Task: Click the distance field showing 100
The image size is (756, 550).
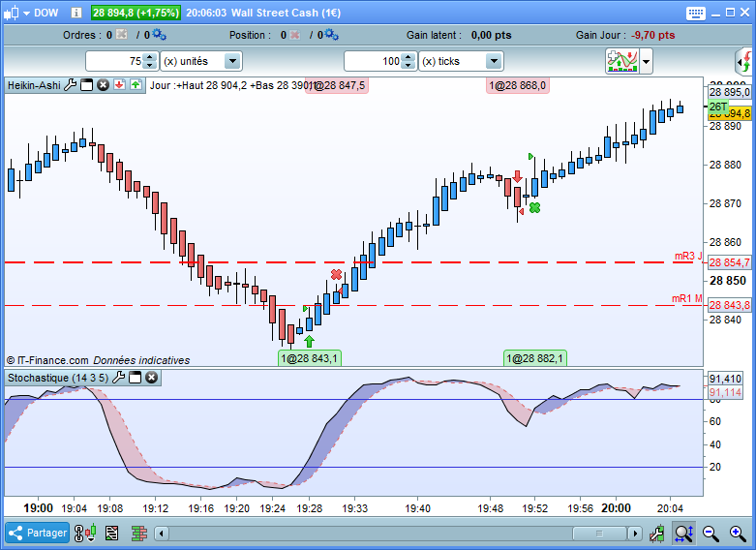Action: click(374, 61)
